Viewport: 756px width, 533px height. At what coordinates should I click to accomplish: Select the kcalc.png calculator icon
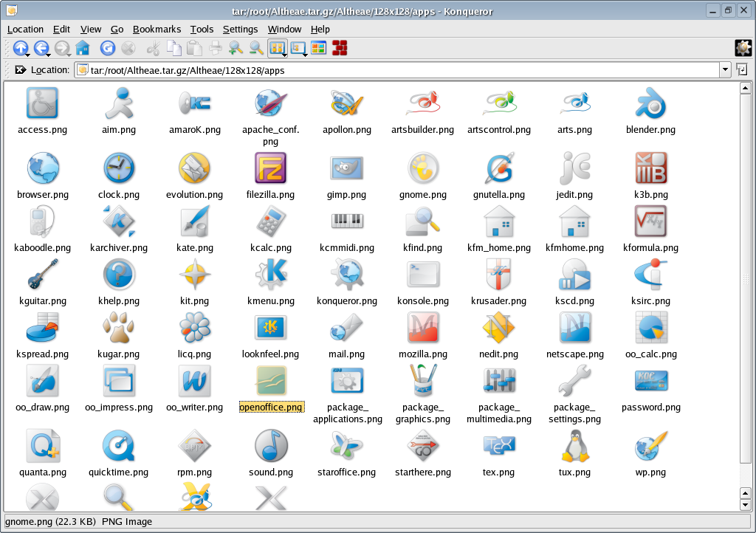pyautogui.click(x=270, y=221)
